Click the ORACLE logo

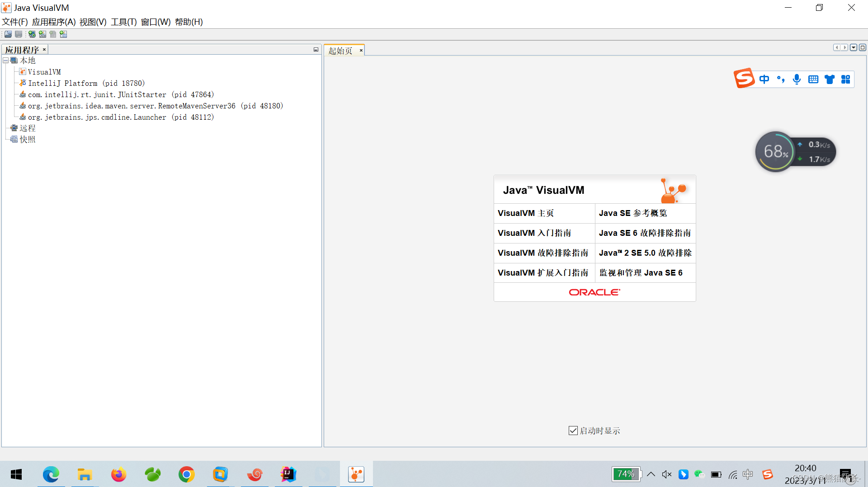[x=594, y=292]
